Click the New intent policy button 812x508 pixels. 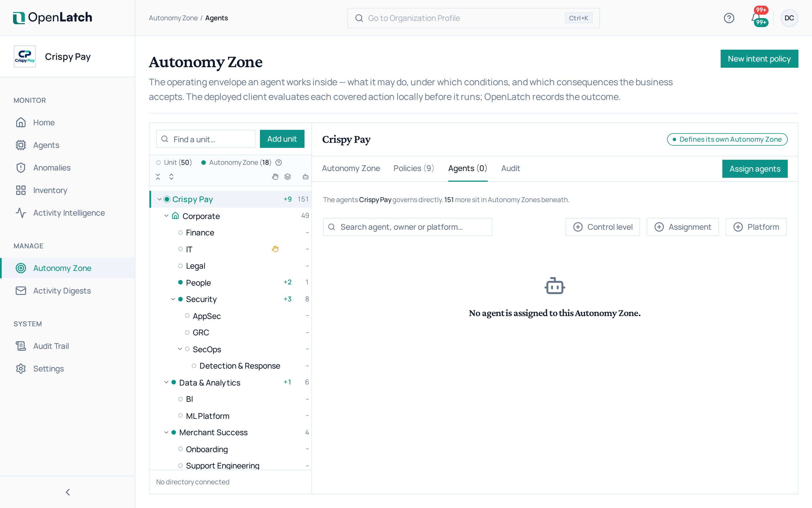coord(759,59)
